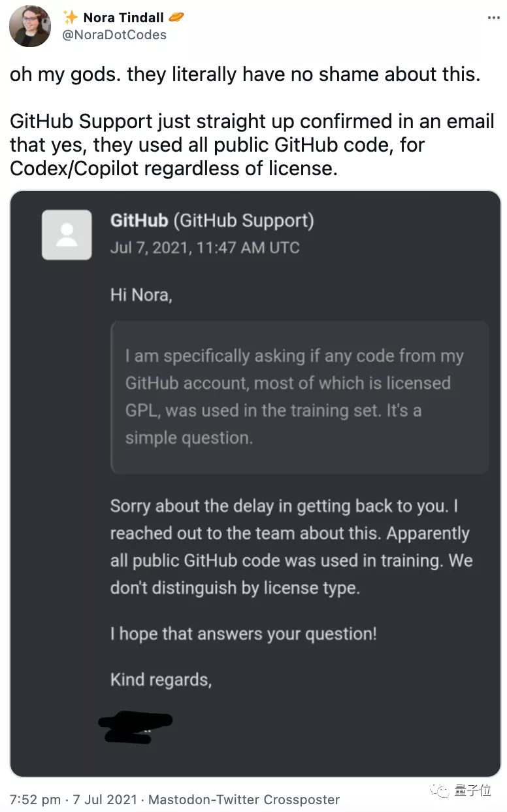This screenshot has height=812, width=507.
Task: Click the ringed planet emoji after Nora's name
Action: click(x=174, y=17)
